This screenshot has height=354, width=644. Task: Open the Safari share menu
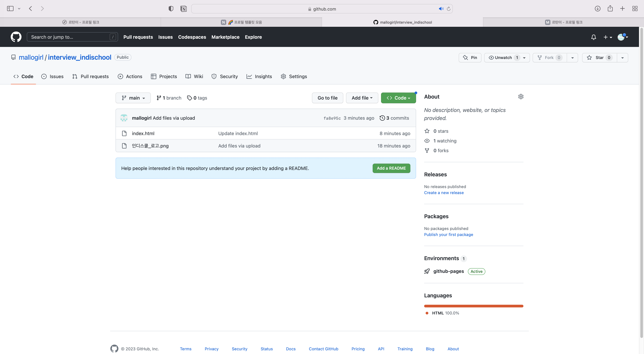(x=610, y=9)
